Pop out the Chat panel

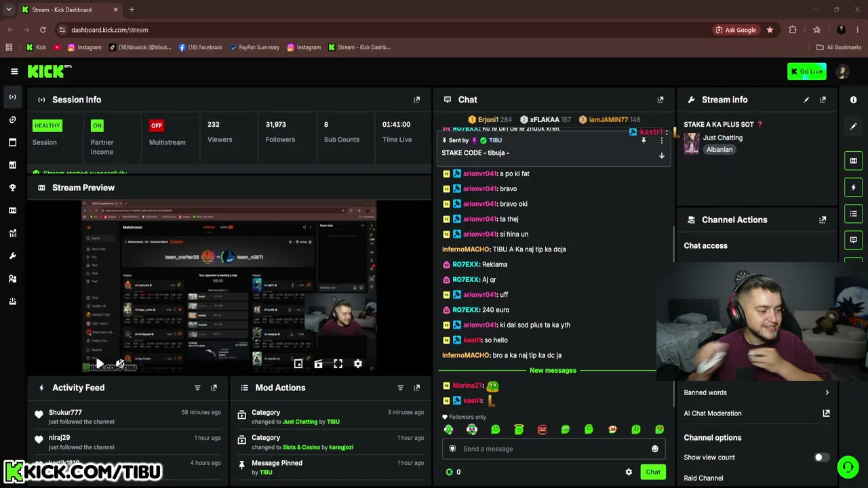[660, 100]
